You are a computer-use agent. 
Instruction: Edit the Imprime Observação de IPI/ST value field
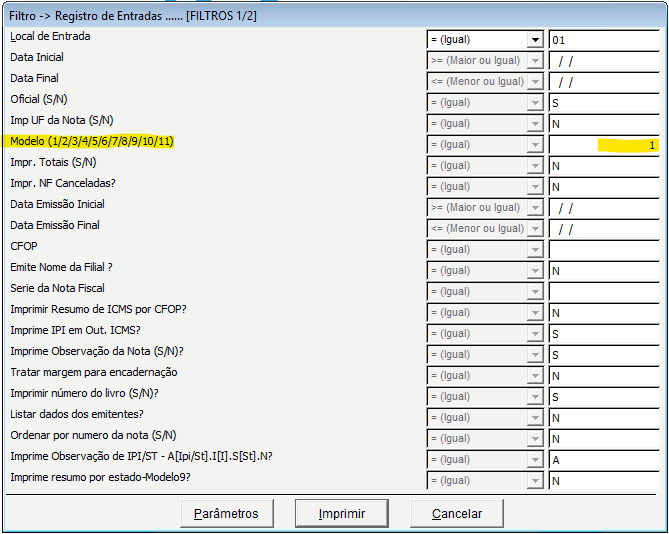(x=604, y=460)
